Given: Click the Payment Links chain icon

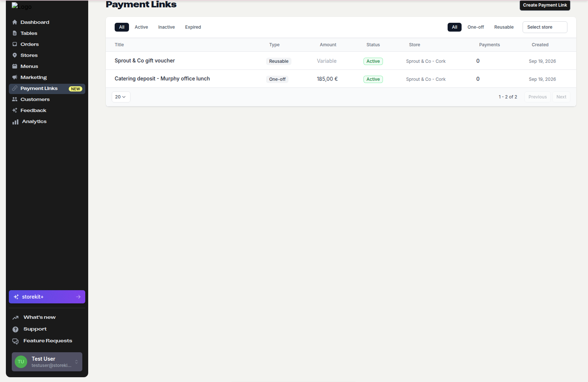Looking at the screenshot, I should 15,89.
